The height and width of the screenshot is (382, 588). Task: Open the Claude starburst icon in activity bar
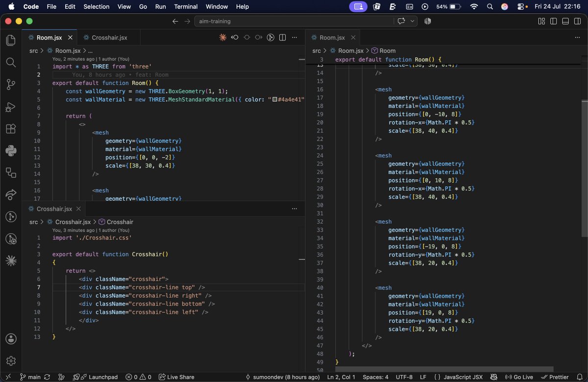click(11, 261)
